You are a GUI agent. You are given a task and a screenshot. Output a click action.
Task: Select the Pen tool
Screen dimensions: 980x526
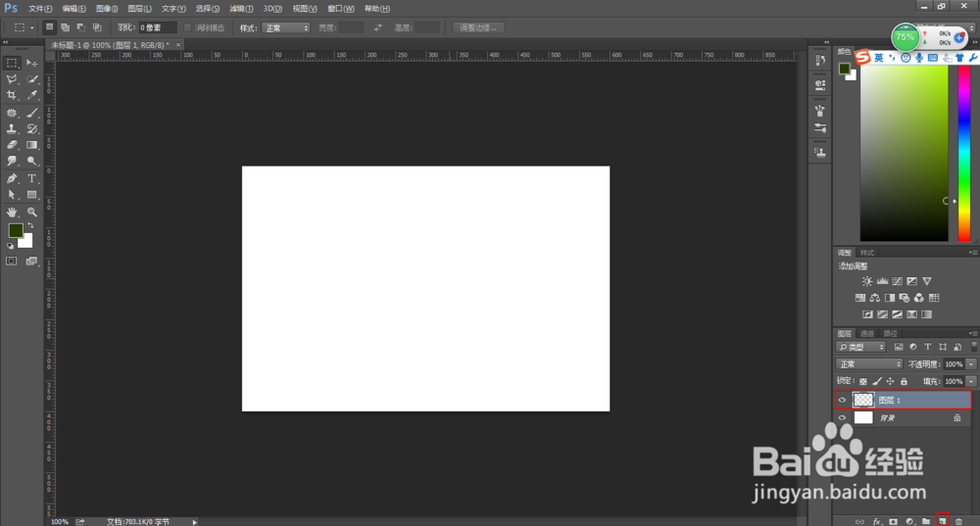(x=12, y=178)
